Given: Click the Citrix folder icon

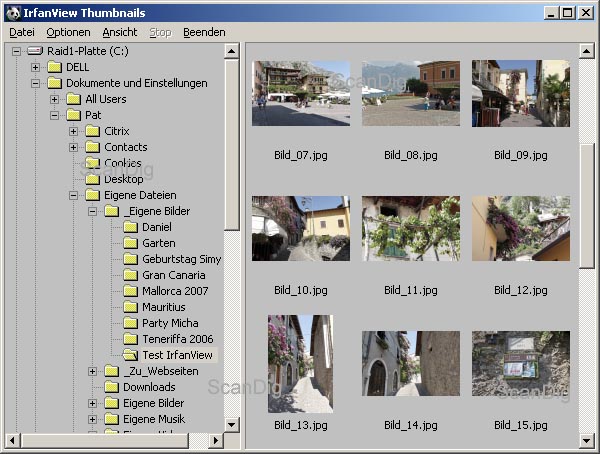Looking at the screenshot, I should point(92,131).
